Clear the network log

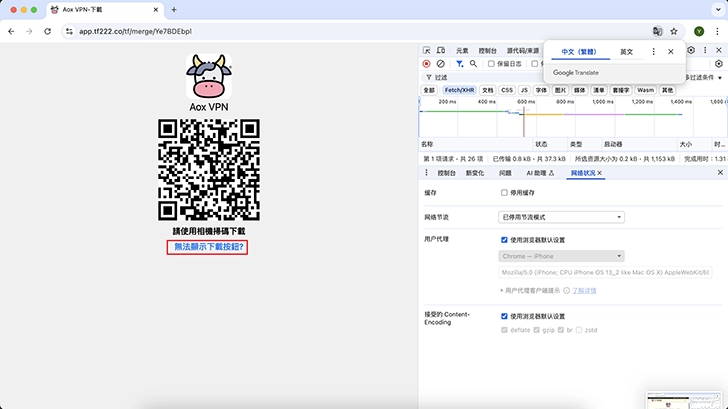click(440, 63)
